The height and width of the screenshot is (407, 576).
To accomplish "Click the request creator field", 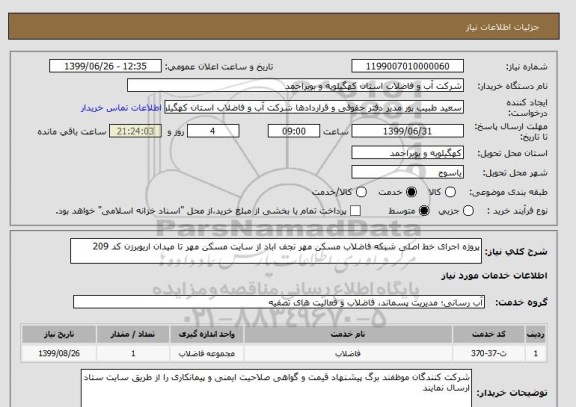I will click(x=314, y=108).
